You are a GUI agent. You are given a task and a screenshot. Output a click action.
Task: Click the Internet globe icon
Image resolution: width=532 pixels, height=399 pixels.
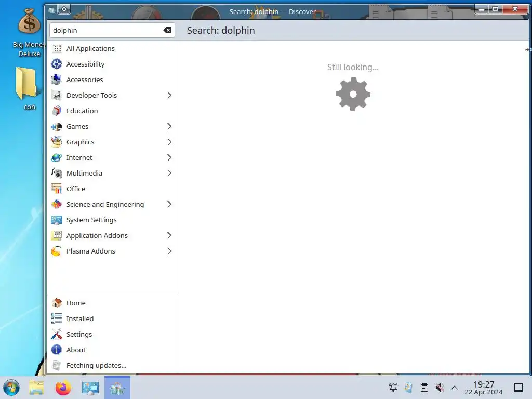coord(57,158)
